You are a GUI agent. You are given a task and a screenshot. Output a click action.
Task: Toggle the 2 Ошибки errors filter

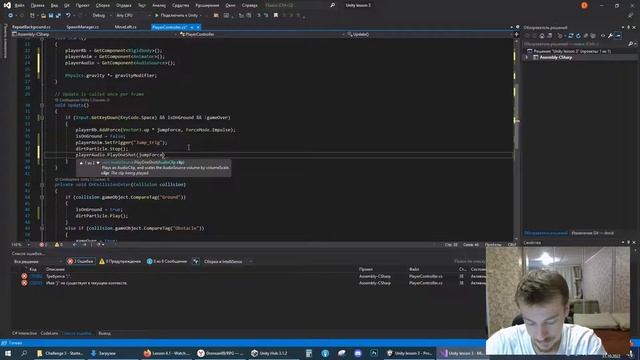click(x=81, y=261)
